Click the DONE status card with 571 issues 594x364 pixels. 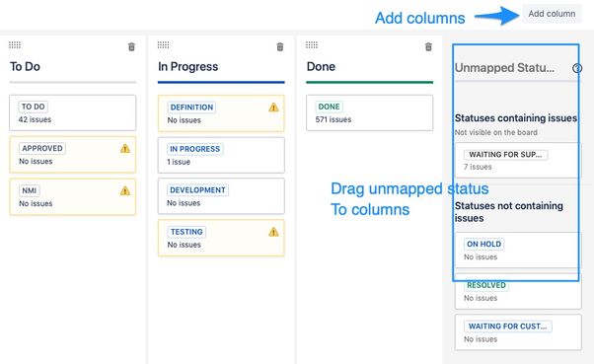[x=370, y=112]
